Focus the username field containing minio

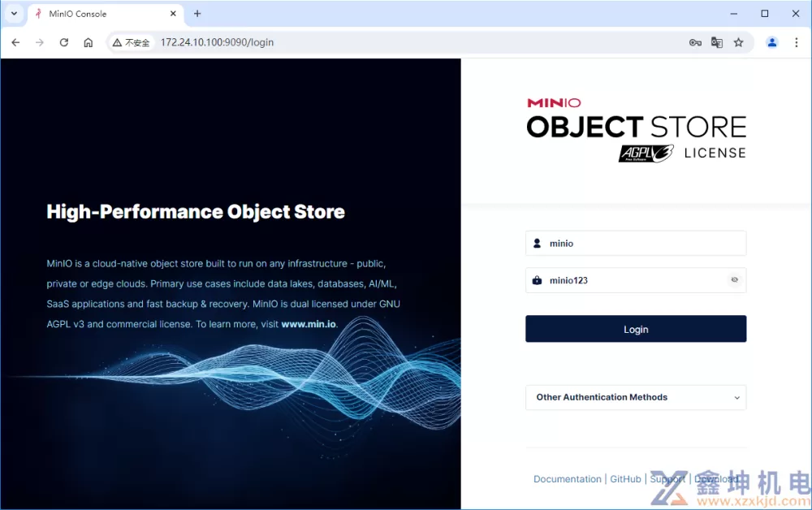click(x=636, y=244)
